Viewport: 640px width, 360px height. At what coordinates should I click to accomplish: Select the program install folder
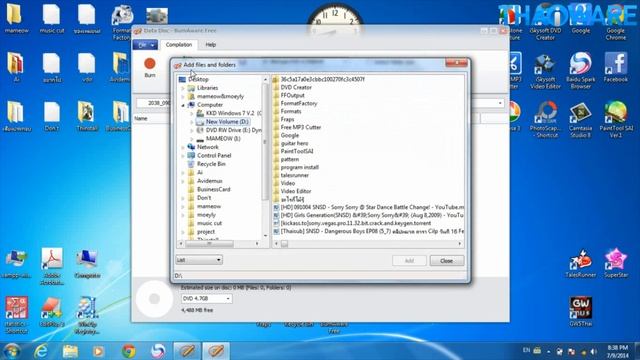coord(300,167)
